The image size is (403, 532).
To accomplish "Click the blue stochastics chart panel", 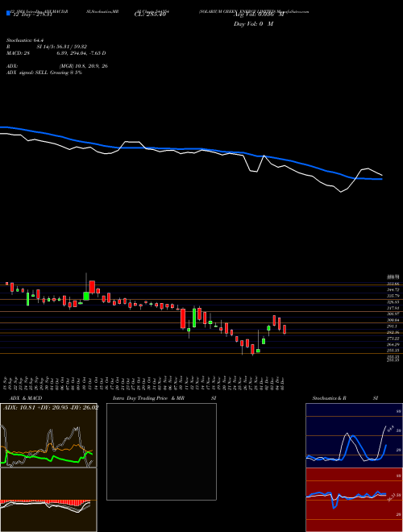I will point(354,435).
